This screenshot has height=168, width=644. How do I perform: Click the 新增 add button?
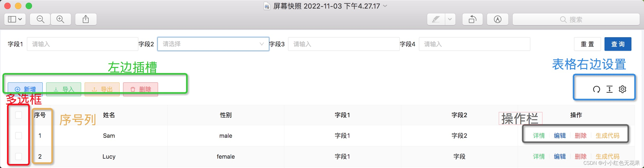tap(25, 89)
